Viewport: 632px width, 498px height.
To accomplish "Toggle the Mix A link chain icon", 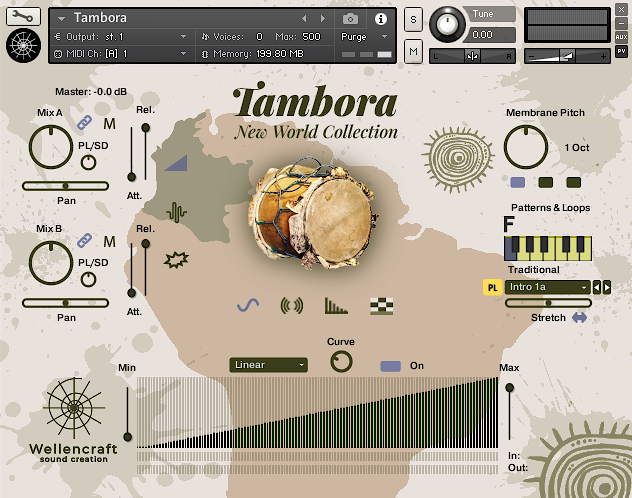I will click(x=84, y=122).
